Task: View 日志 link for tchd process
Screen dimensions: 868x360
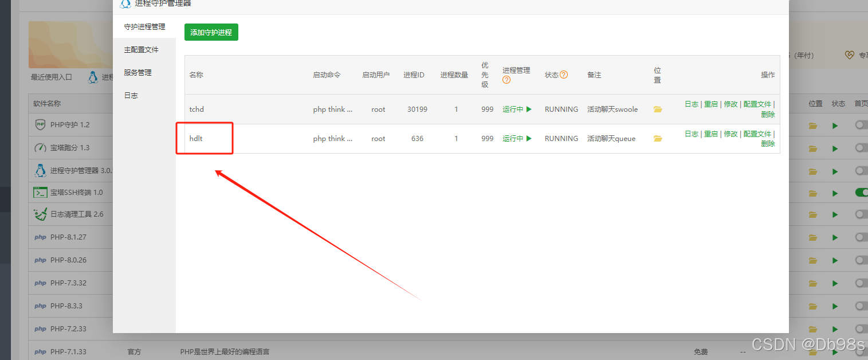Action: click(692, 104)
